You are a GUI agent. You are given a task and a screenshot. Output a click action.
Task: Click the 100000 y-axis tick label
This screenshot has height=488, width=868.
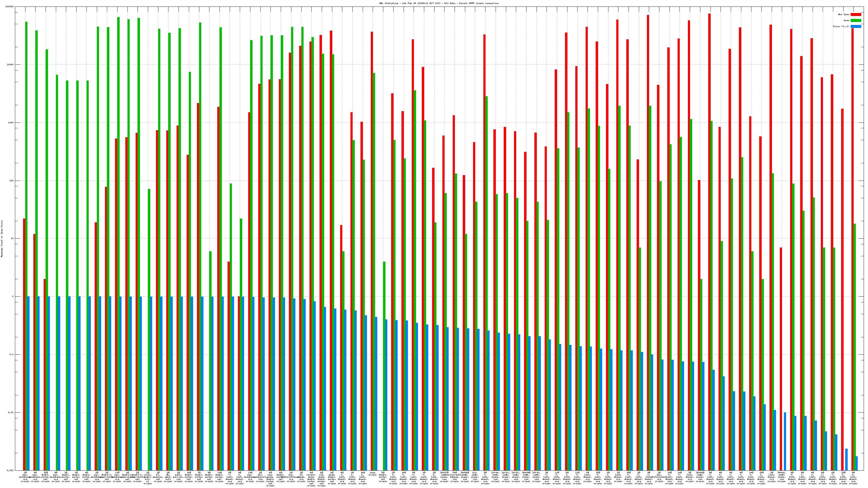tap(10, 7)
